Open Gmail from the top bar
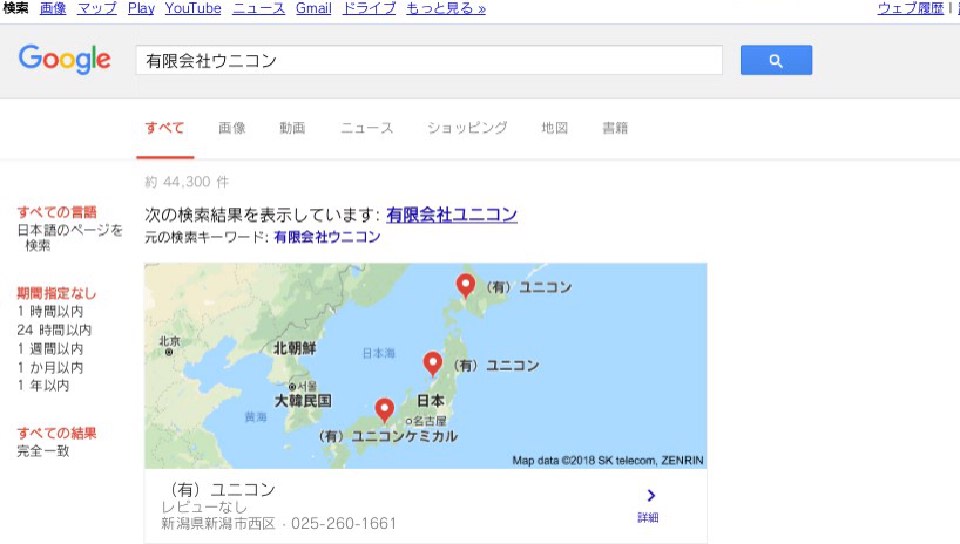 click(313, 8)
